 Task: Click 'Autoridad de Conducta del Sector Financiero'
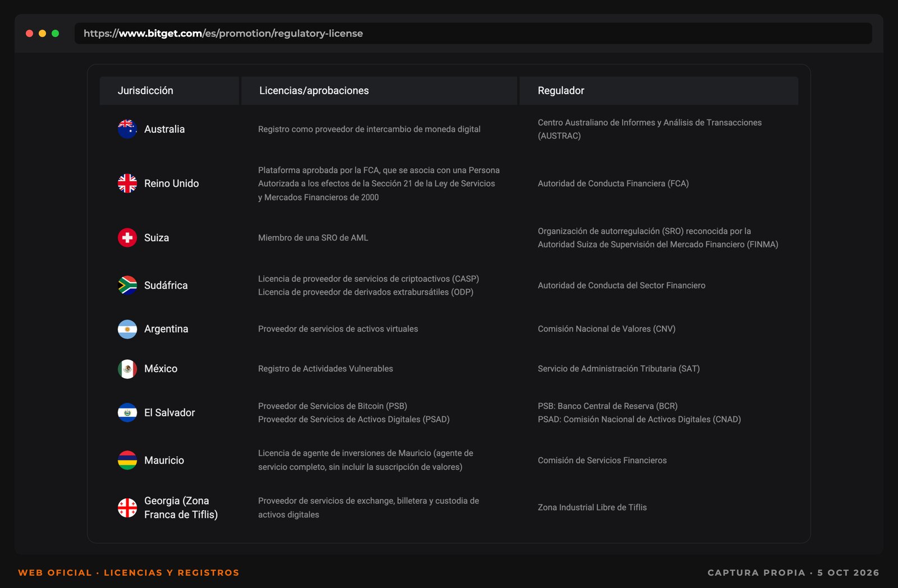(621, 285)
